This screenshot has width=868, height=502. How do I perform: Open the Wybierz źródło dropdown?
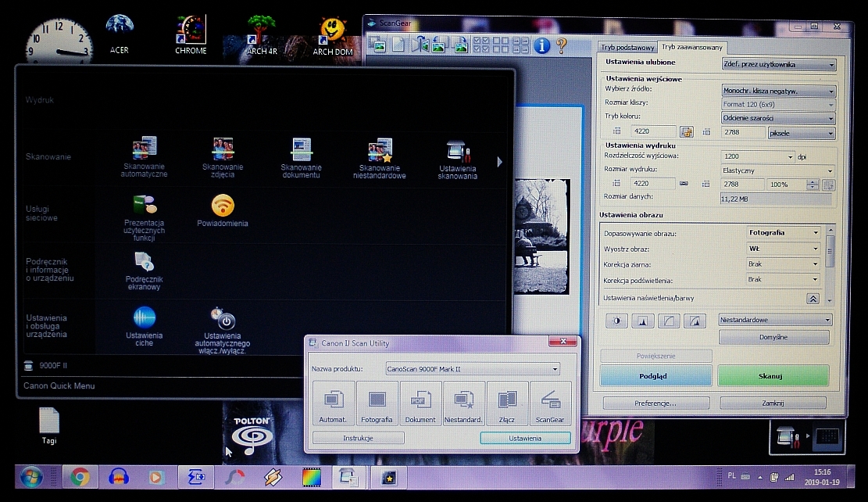coord(778,91)
